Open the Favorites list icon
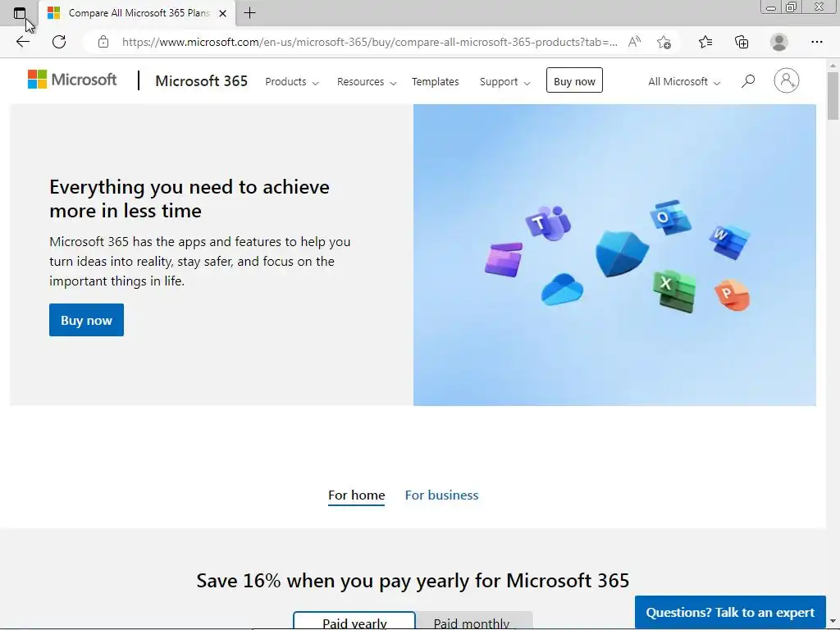The width and height of the screenshot is (840, 630). (x=705, y=42)
